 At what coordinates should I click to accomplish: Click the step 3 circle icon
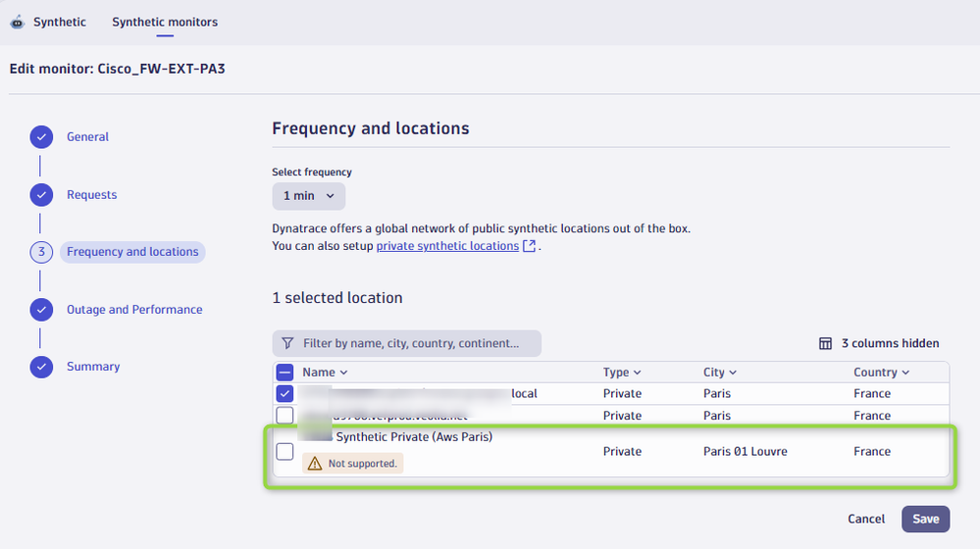click(x=41, y=252)
